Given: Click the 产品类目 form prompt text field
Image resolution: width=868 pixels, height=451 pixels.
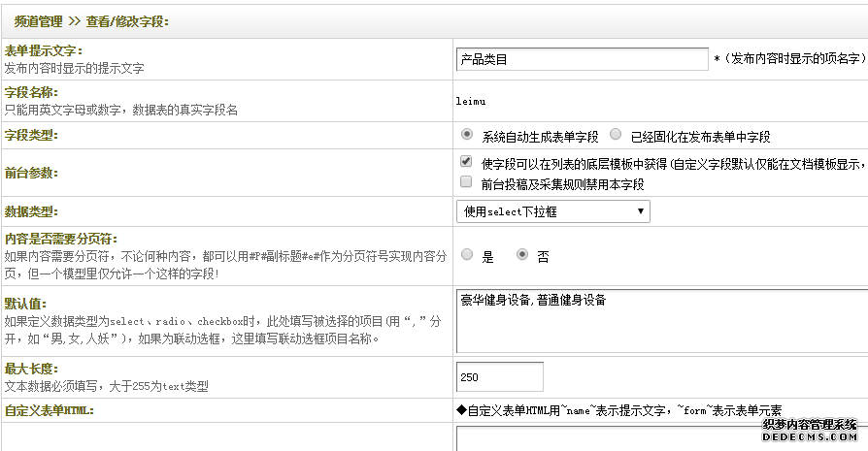Looking at the screenshot, I should click(x=582, y=59).
